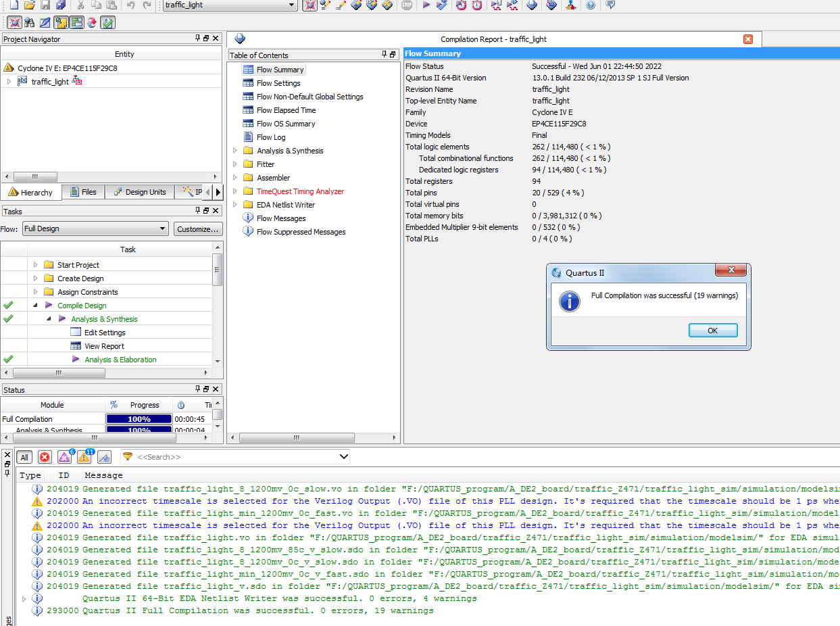Toggle the error messages filter
The image size is (840, 626).
pyautogui.click(x=45, y=457)
